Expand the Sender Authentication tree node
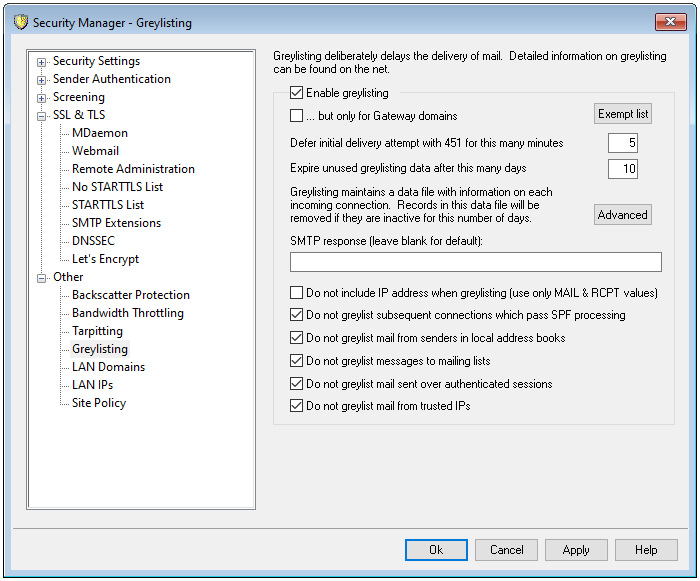700x581 pixels. pos(42,80)
